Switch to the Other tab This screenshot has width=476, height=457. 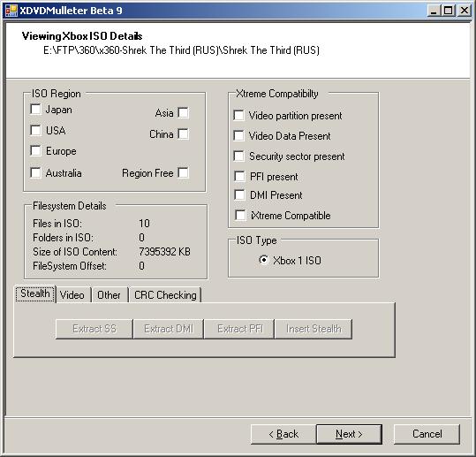(110, 294)
